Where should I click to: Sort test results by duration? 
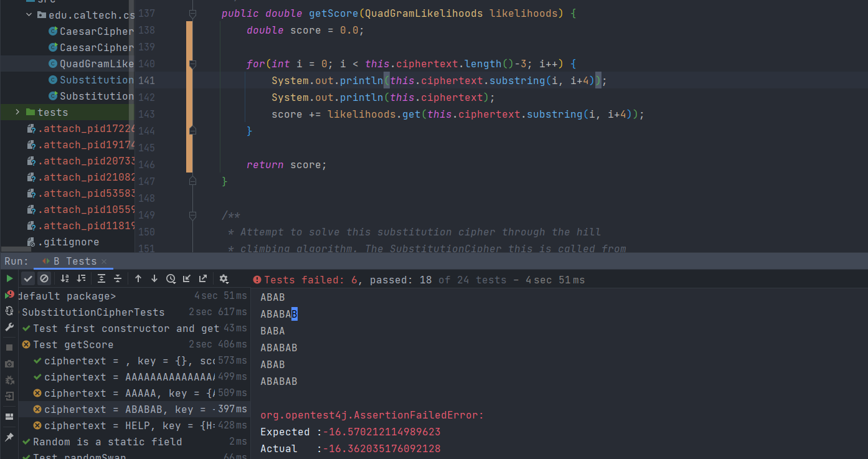pyautogui.click(x=81, y=279)
